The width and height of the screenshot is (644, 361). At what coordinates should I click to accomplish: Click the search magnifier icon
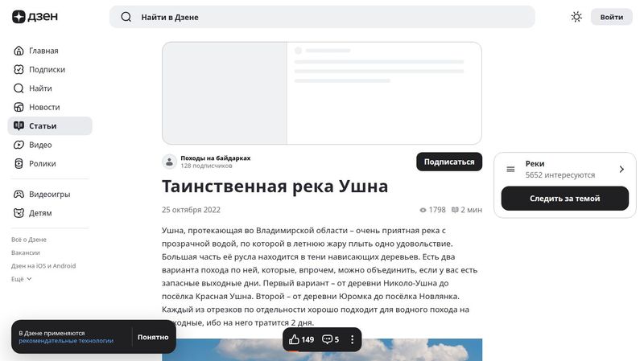pyautogui.click(x=126, y=17)
